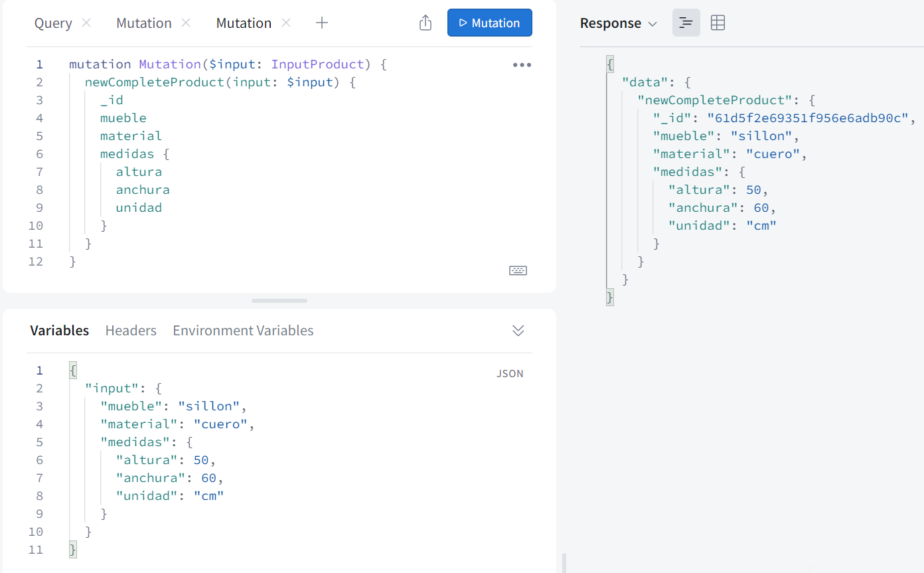Click the _id field in the operation
The width and height of the screenshot is (924, 573).
tap(112, 100)
